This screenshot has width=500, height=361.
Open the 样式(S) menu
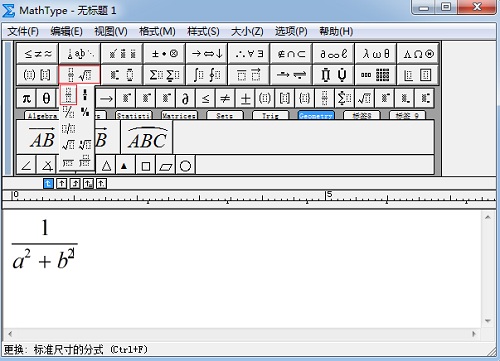point(203,31)
